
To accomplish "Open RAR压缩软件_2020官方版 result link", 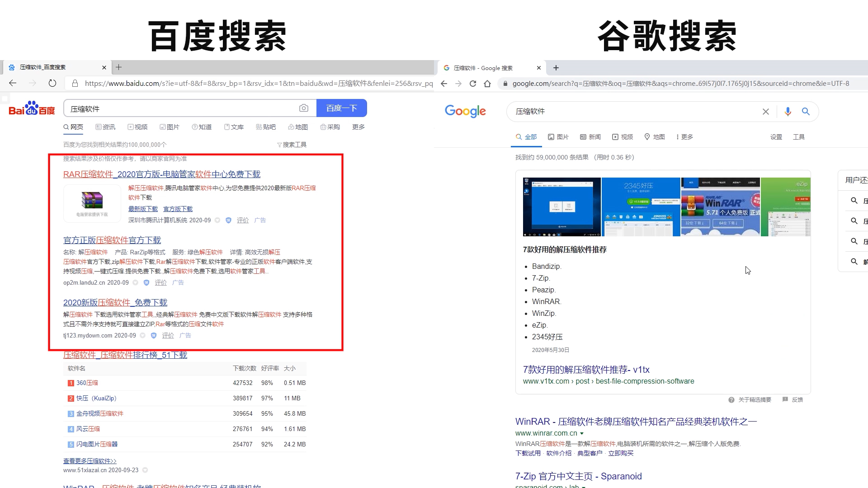I will pyautogui.click(x=162, y=174).
